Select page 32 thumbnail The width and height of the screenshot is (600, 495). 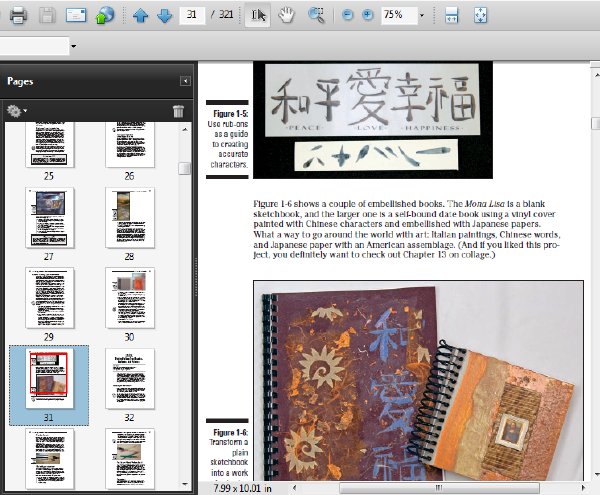pos(130,378)
